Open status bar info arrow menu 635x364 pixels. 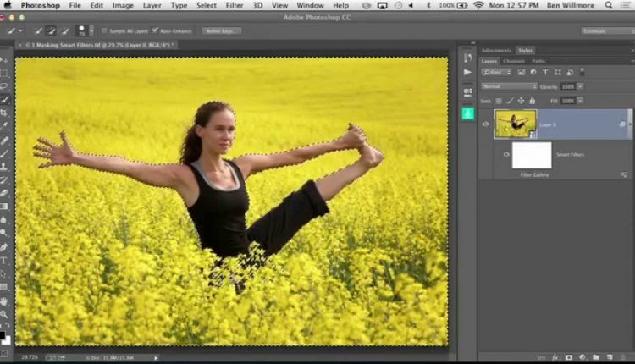(156, 357)
